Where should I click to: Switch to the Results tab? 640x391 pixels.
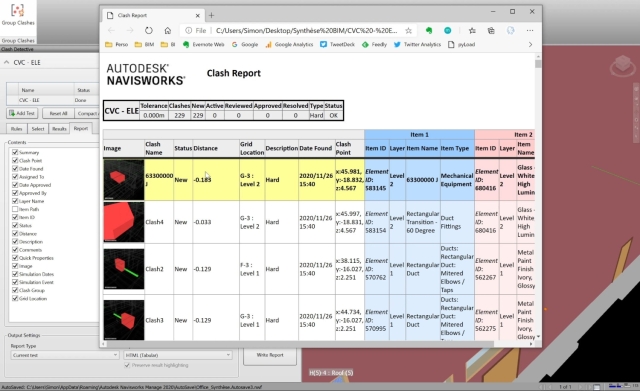pyautogui.click(x=59, y=129)
